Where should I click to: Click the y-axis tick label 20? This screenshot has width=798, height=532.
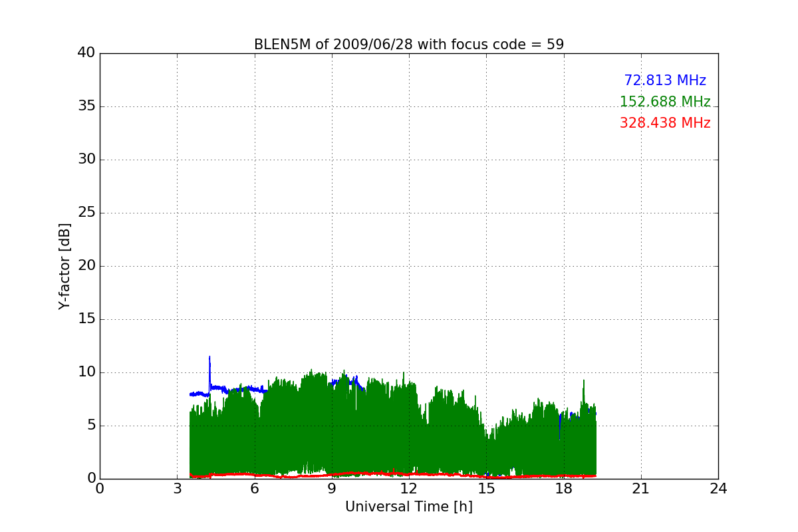(x=86, y=266)
